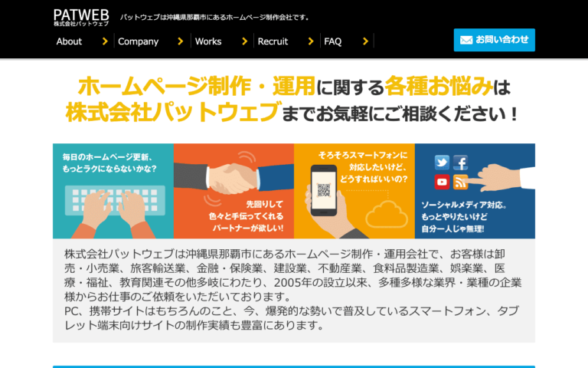Click the smartphone QR code illustration
The image size is (588, 368).
coord(324,190)
